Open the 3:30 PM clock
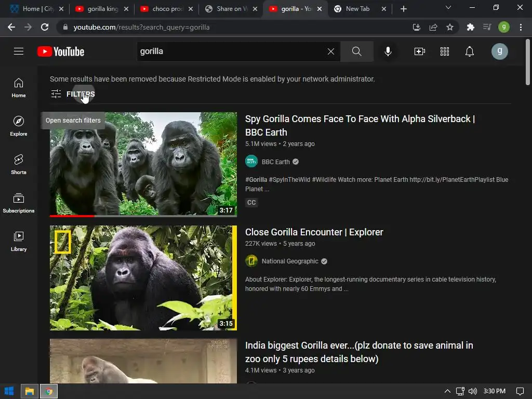 click(495, 391)
